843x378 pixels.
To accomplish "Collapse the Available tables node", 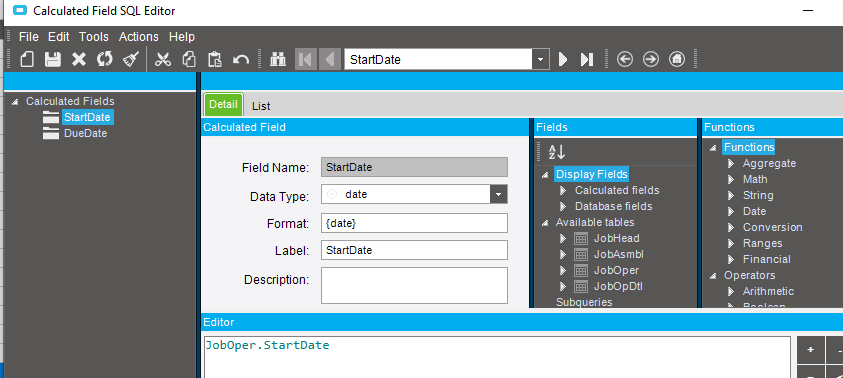I will tap(545, 223).
